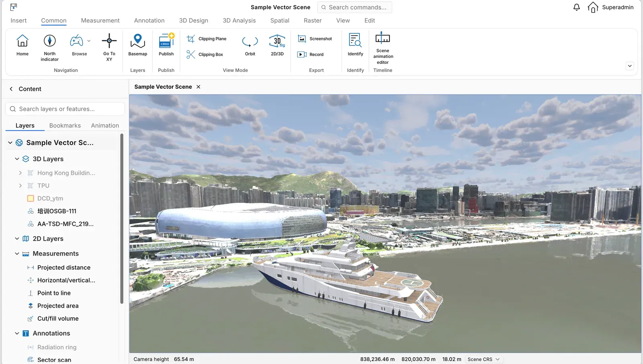Select the Orbit view mode
Image resolution: width=643 pixels, height=364 pixels.
pos(250,41)
